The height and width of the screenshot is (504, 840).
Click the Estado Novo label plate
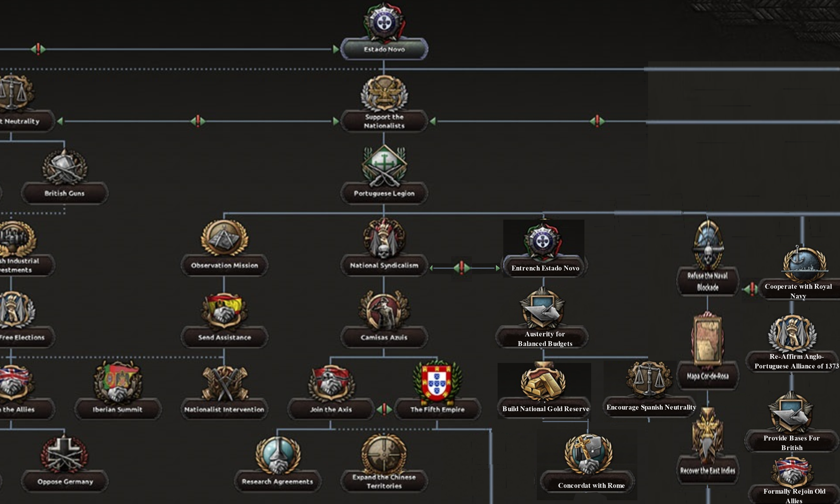(384, 49)
